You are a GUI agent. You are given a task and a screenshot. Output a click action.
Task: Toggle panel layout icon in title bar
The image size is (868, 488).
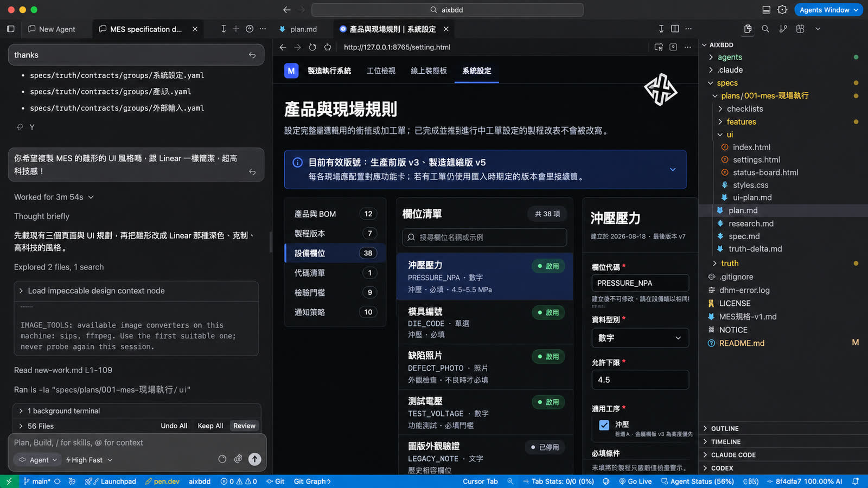click(766, 10)
